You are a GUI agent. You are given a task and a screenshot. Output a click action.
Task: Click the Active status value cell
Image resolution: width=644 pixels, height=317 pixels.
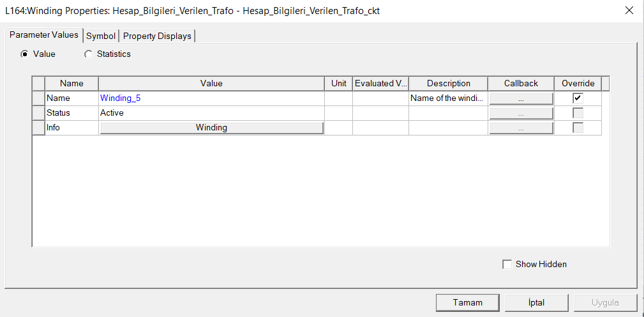point(211,113)
